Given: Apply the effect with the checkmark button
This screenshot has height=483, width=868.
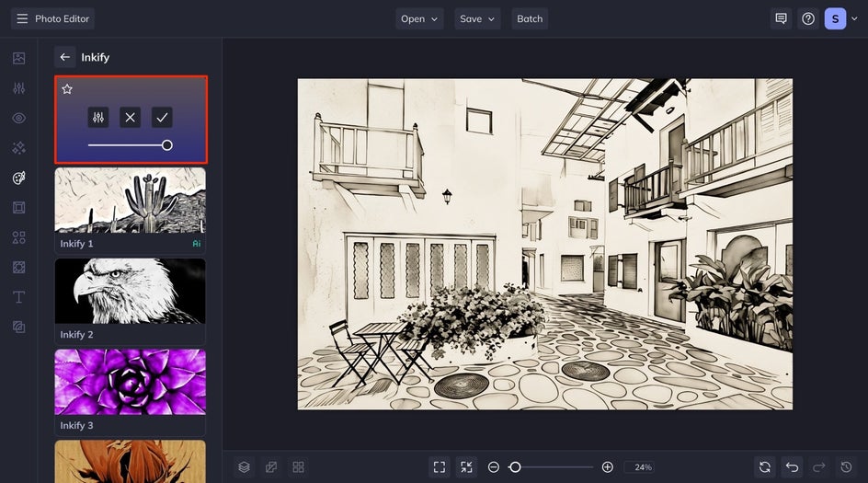Looking at the screenshot, I should pos(162,118).
